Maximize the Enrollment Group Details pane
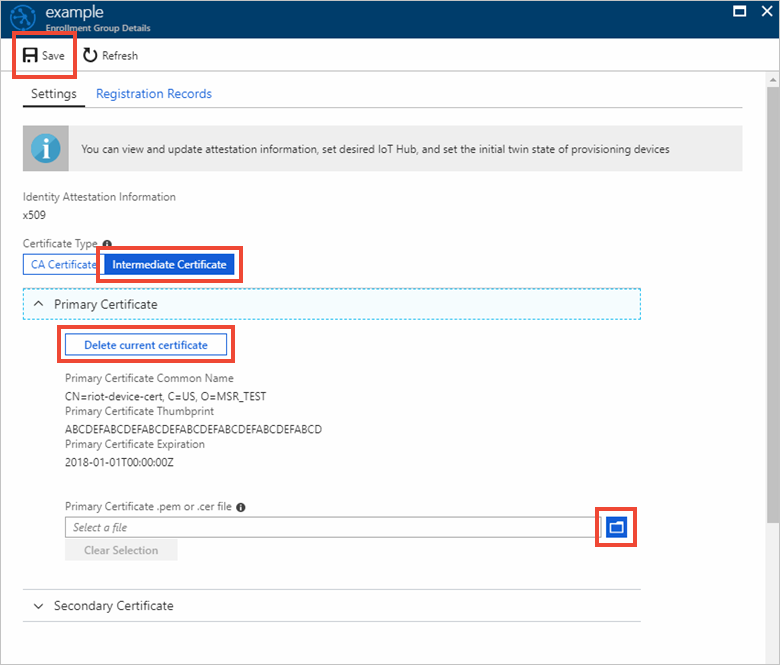Viewport: 780px width, 665px height. [740, 11]
